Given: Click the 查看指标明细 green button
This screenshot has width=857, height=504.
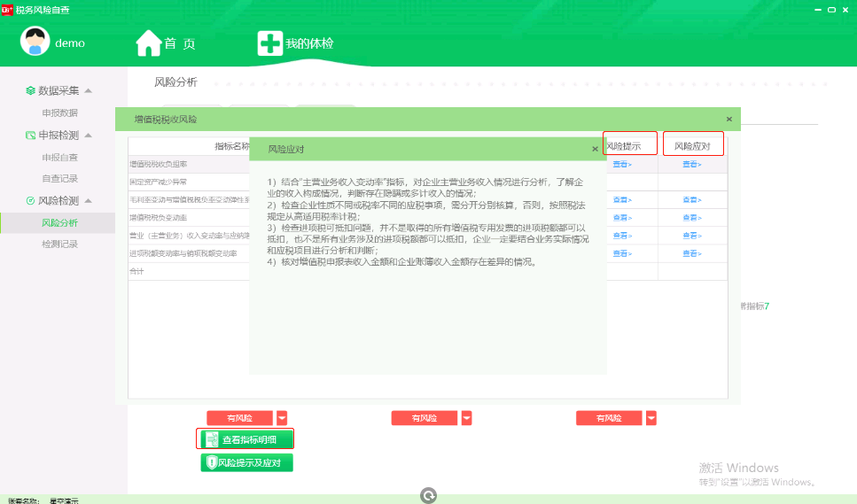Looking at the screenshot, I should click(x=245, y=438).
